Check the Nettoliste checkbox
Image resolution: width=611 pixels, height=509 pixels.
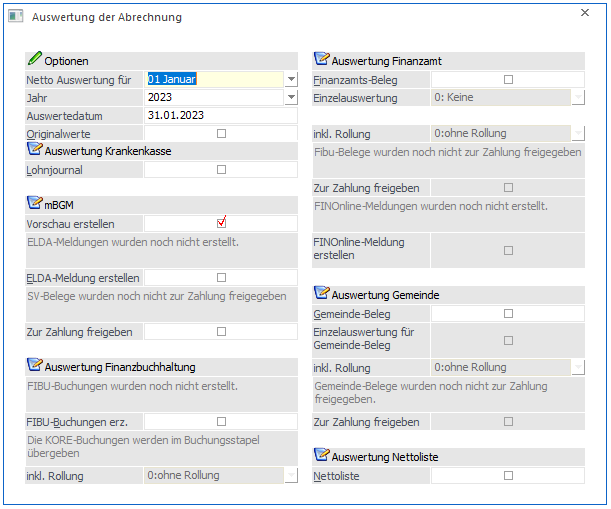(508, 476)
